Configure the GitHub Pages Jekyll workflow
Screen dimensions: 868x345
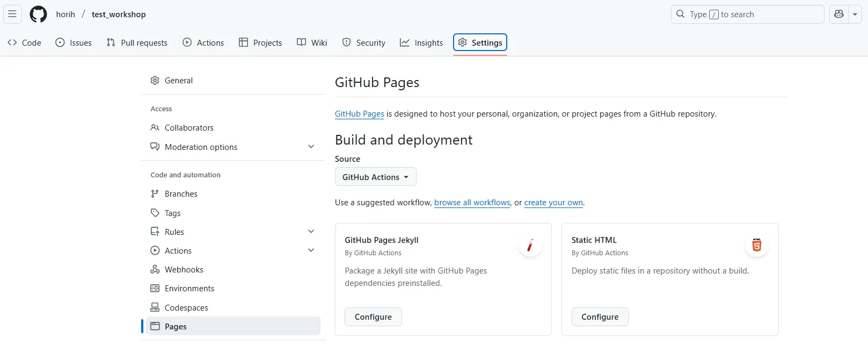373,317
